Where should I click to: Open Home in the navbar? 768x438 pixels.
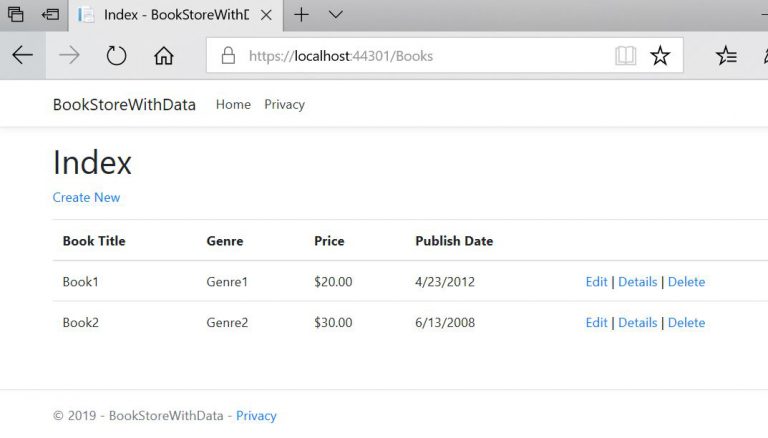point(233,104)
